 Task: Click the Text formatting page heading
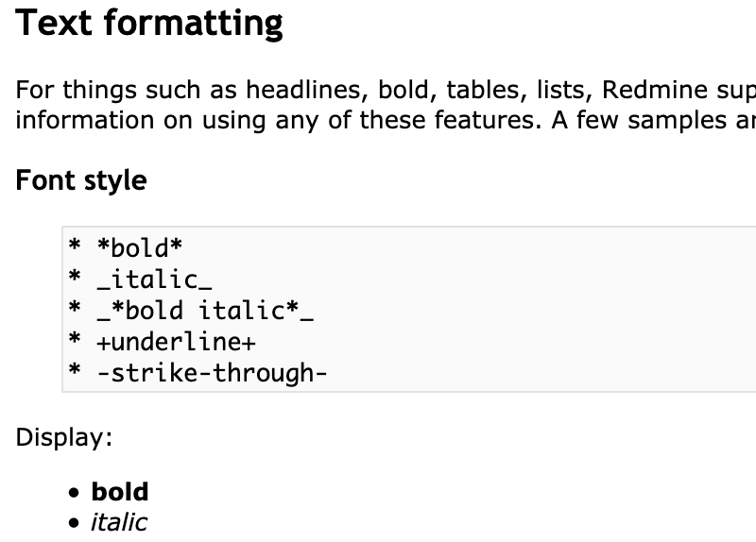point(149,24)
